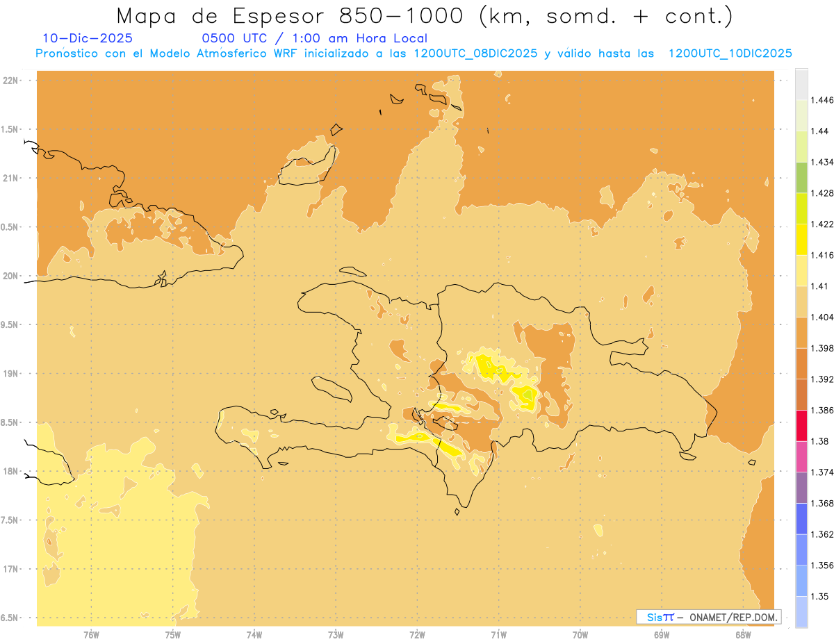Click the 72W longitude axis label

click(417, 634)
